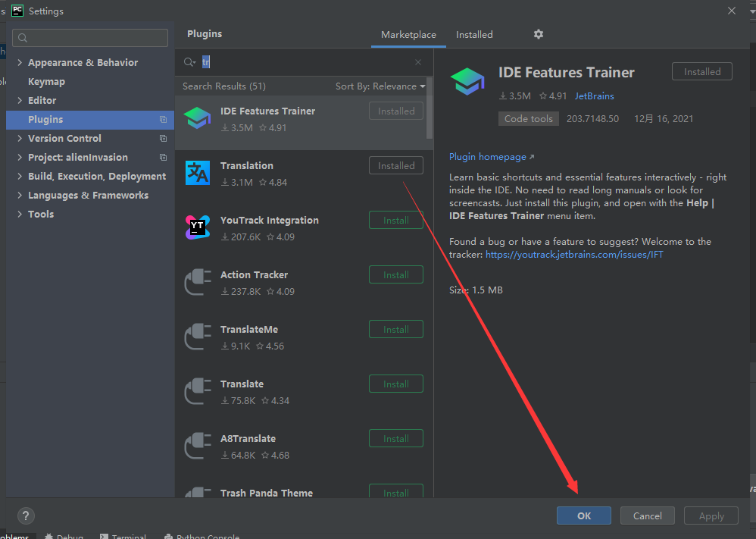The image size is (756, 539).
Task: Install the YouTrack Integration plugin
Action: click(x=396, y=220)
